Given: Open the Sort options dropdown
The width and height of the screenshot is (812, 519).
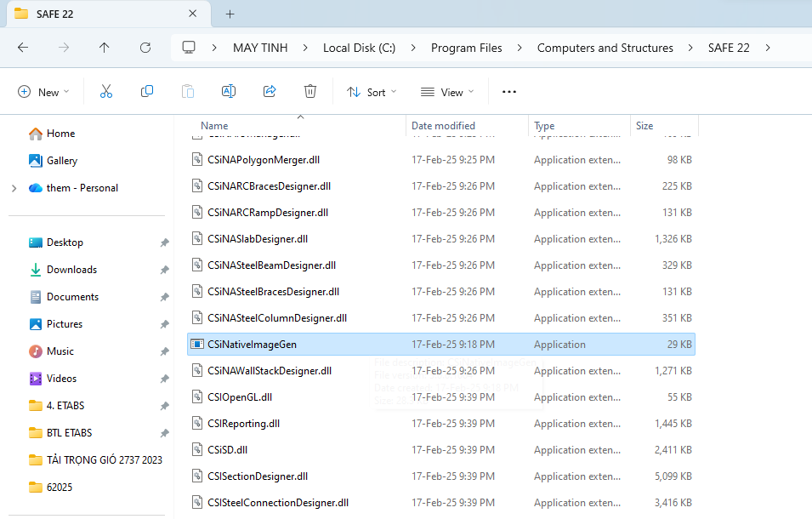Looking at the screenshot, I should pyautogui.click(x=372, y=92).
